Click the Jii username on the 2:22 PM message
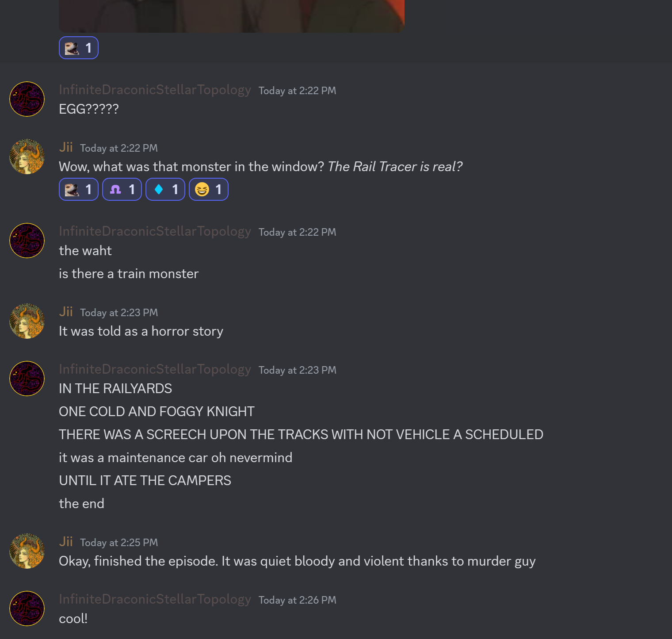Viewport: 672px width, 639px height. [x=66, y=147]
